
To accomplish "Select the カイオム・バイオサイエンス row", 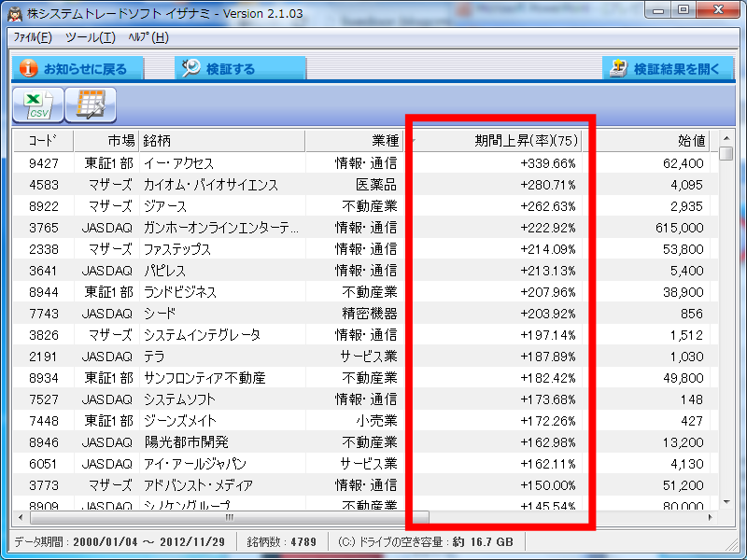I will tap(365, 185).
